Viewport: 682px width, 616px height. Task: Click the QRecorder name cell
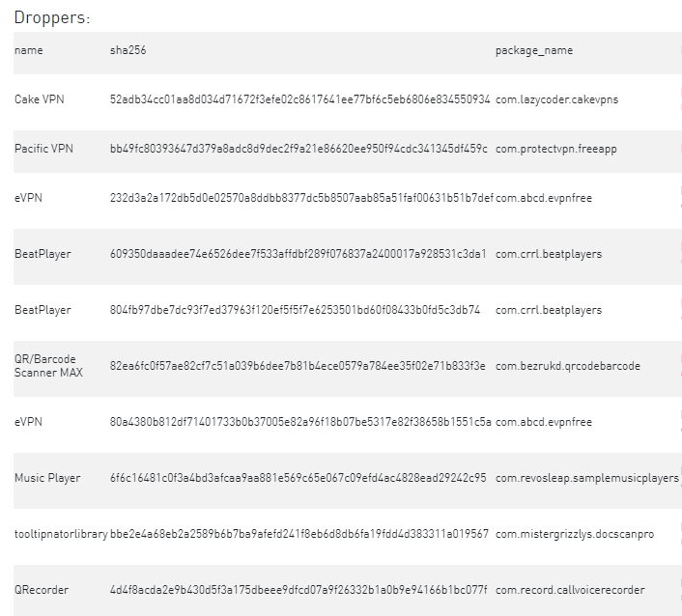pos(42,590)
